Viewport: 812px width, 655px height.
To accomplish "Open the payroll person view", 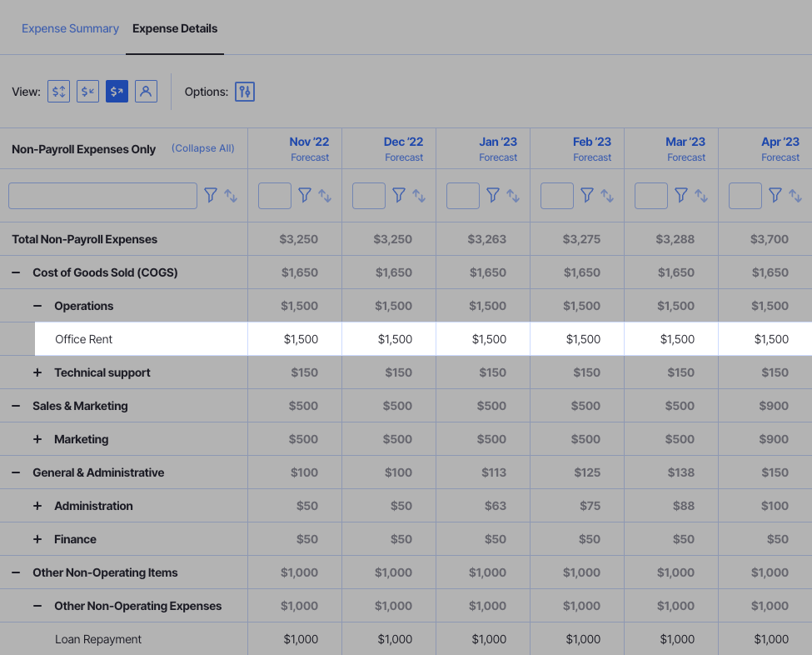I will tap(146, 91).
